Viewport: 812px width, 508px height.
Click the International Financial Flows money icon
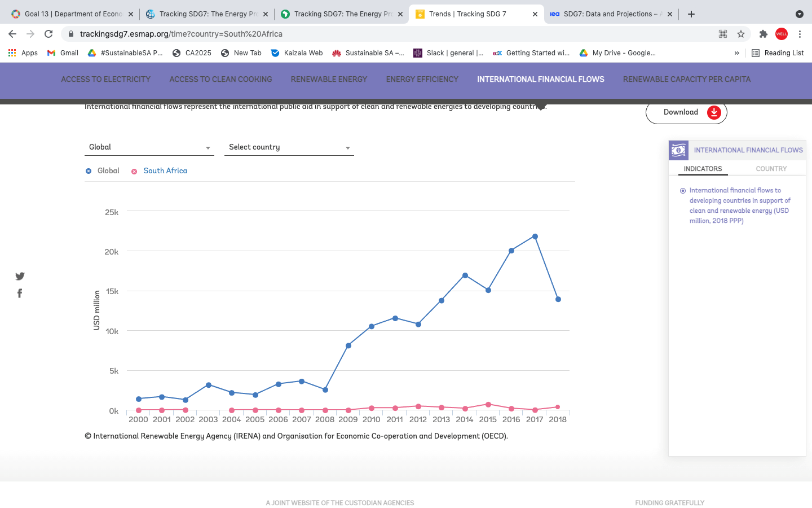coord(678,150)
